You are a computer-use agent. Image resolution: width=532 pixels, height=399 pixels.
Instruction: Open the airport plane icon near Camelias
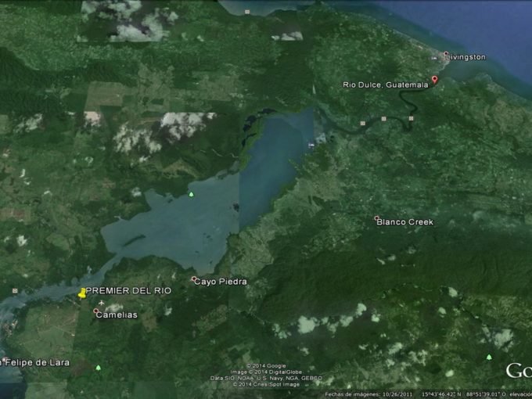point(102,302)
